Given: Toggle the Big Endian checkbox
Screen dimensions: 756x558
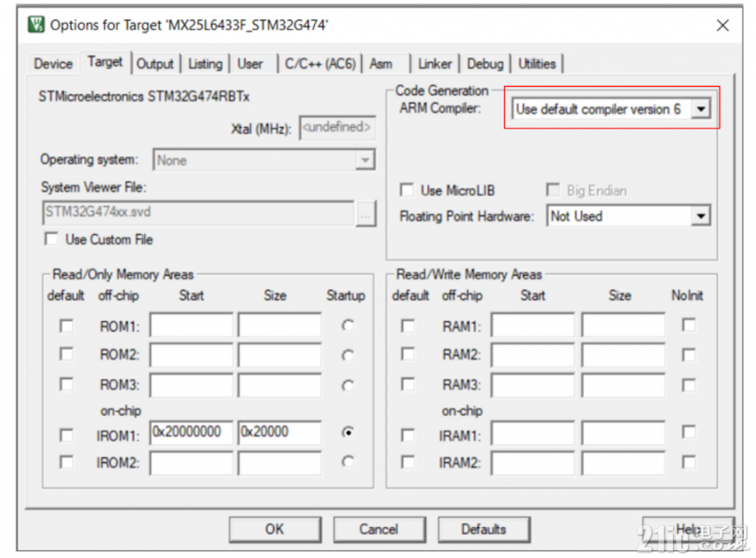Looking at the screenshot, I should (x=553, y=189).
